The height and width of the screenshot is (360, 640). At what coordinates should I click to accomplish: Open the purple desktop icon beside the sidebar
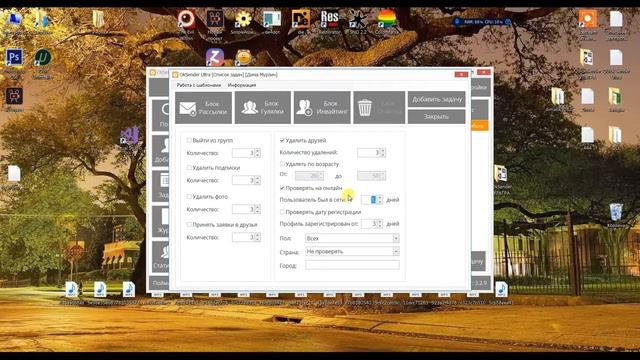pos(131,136)
